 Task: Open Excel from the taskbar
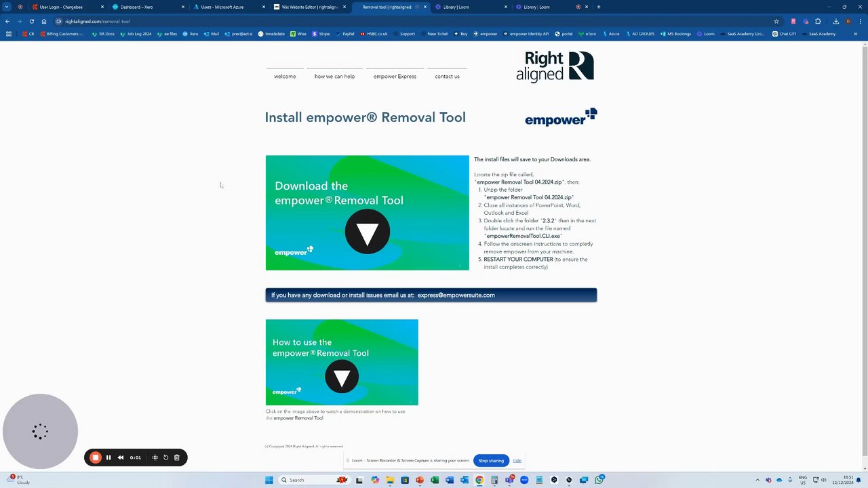tap(435, 480)
